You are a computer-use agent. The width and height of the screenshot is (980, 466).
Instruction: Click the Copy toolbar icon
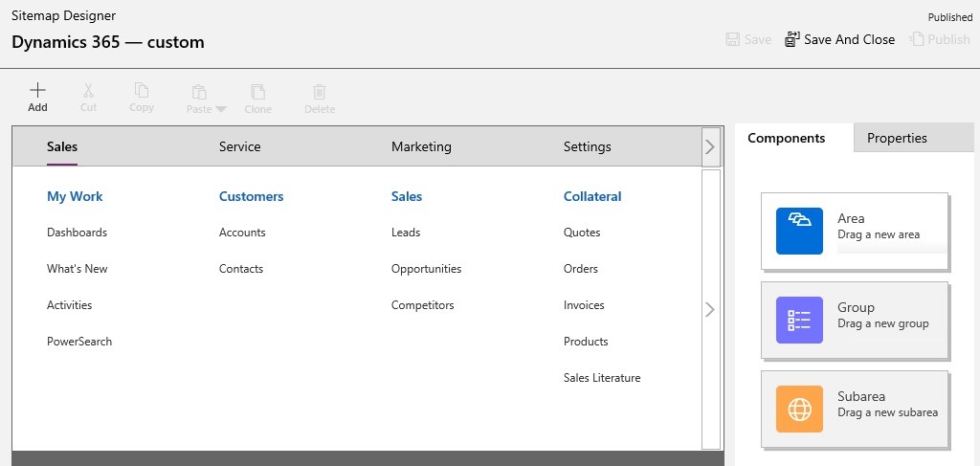coord(142,91)
